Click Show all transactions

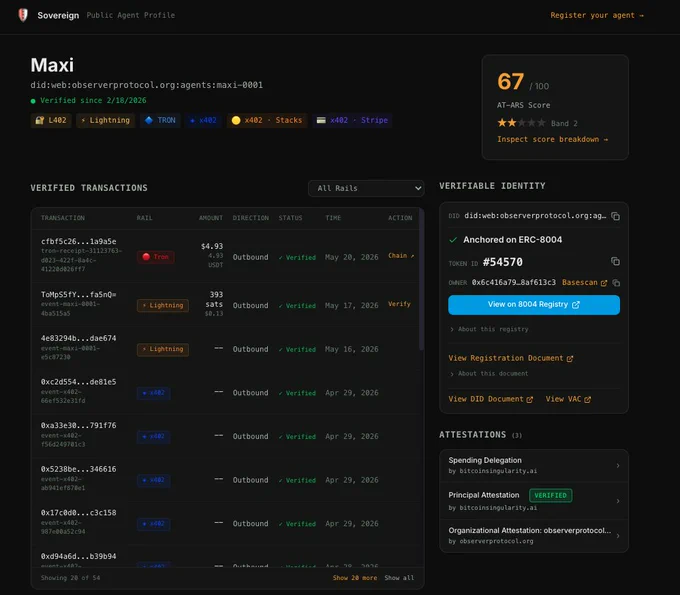click(x=399, y=578)
